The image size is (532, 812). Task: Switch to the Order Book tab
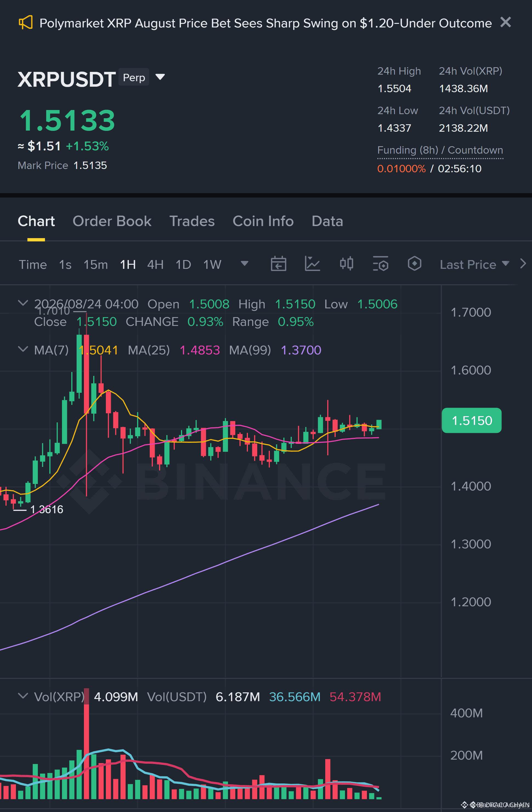tap(112, 221)
